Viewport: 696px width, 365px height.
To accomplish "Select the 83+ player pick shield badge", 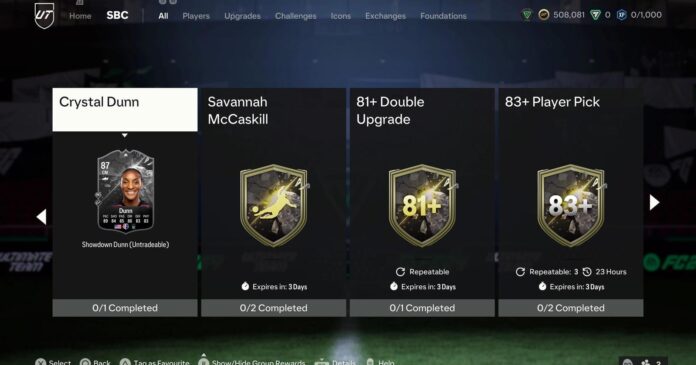I will (571, 205).
